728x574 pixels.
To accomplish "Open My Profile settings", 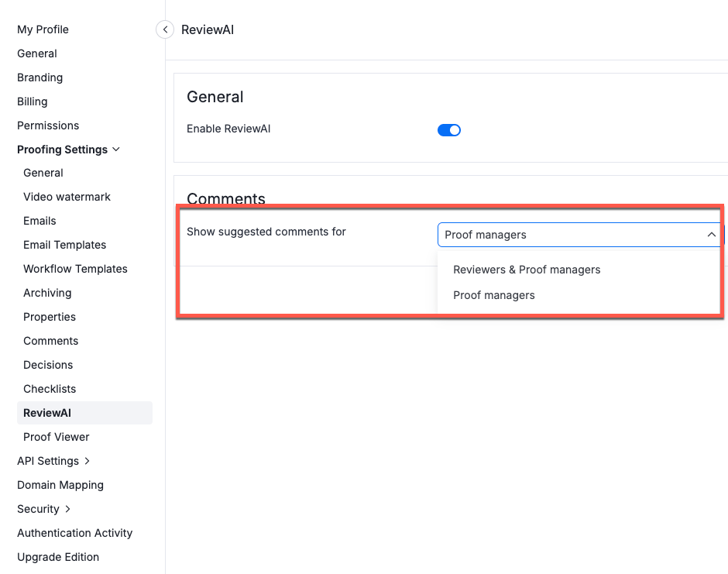I will [x=43, y=29].
